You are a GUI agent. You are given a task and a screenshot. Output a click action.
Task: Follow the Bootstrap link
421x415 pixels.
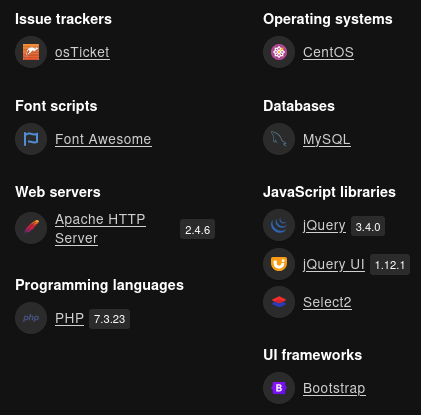[334, 388]
